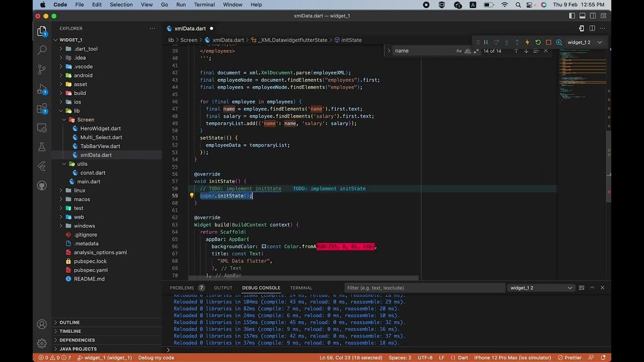
Task: Stop debugging with the red square
Action: [x=548, y=42]
